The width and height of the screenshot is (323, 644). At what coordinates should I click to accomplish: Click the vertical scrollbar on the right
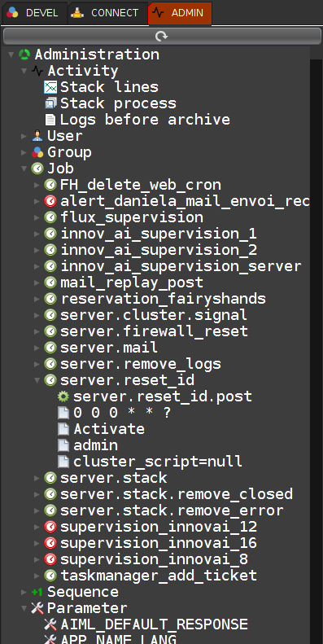316,352
